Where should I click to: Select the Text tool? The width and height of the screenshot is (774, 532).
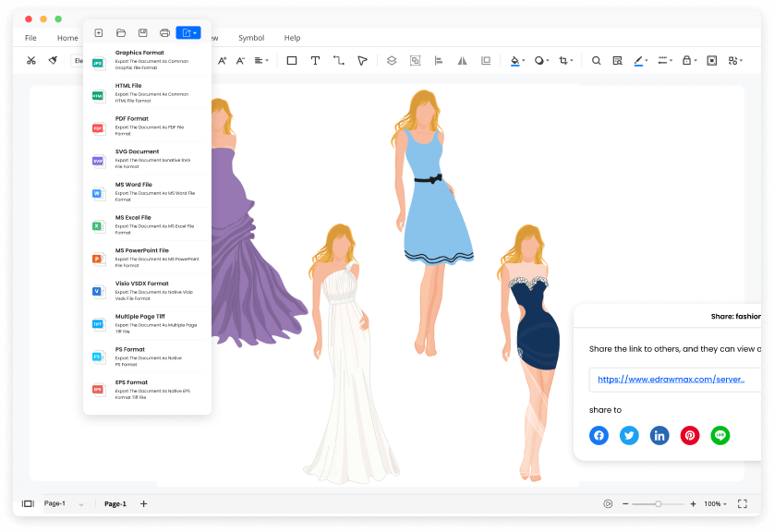[315, 61]
